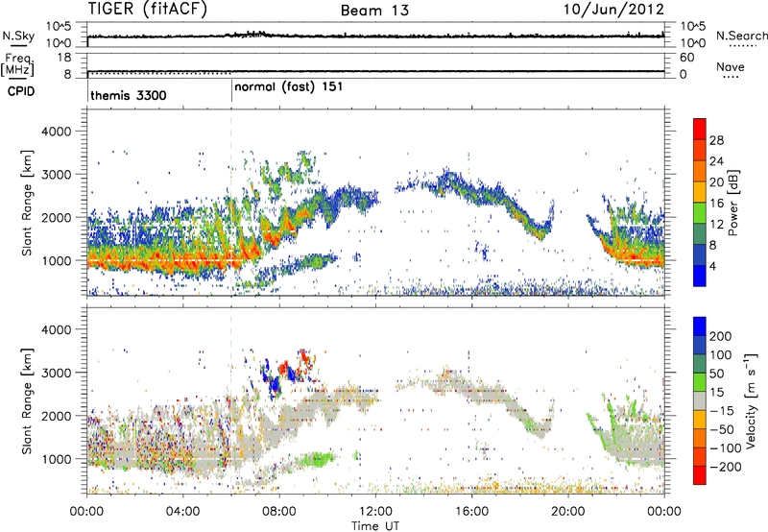This screenshot has width=768, height=532.
Task: Click the 'Power [dB]' colorbar title
Action: (733, 203)
